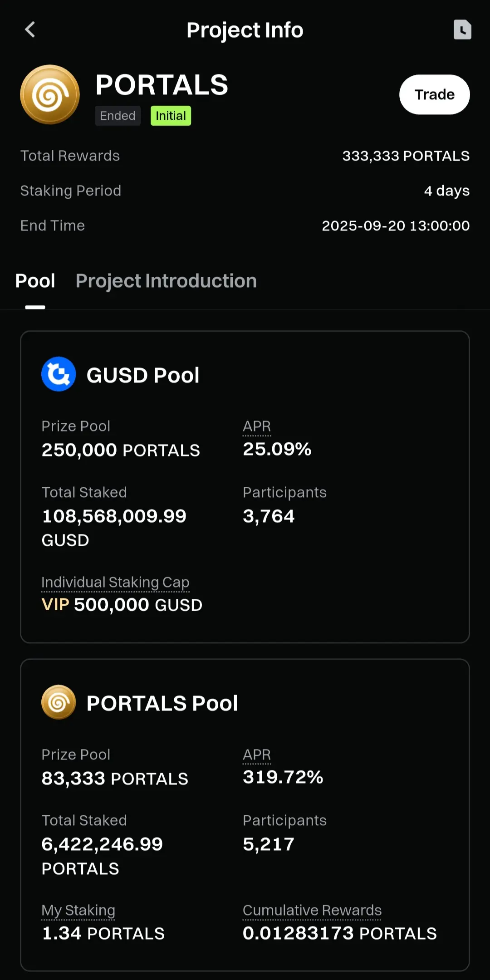This screenshot has width=490, height=980.
Task: Tap the green Initial tag
Action: (x=171, y=116)
